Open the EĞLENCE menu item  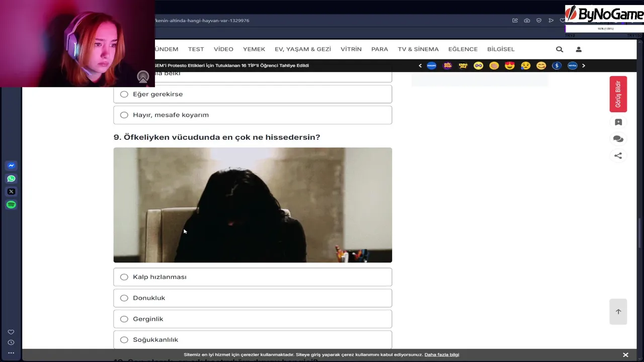463,49
